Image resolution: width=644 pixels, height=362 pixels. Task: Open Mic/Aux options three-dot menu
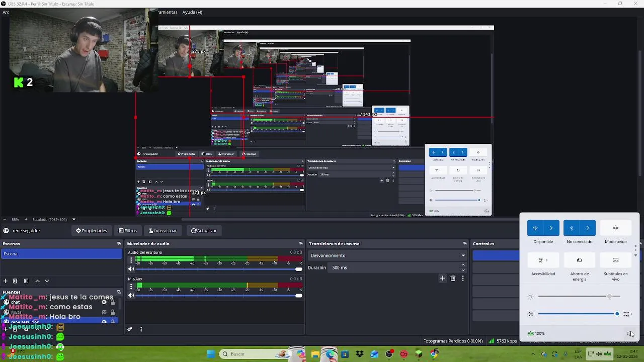click(131, 287)
